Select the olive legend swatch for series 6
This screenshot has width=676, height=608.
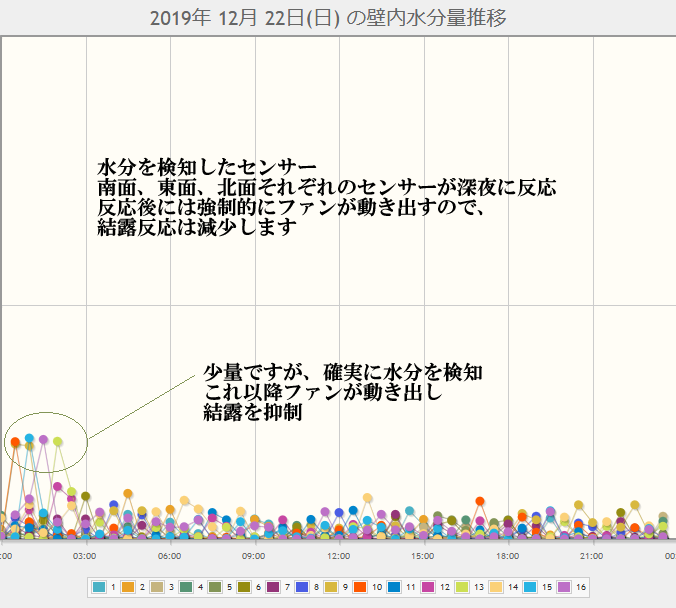pyautogui.click(x=244, y=587)
